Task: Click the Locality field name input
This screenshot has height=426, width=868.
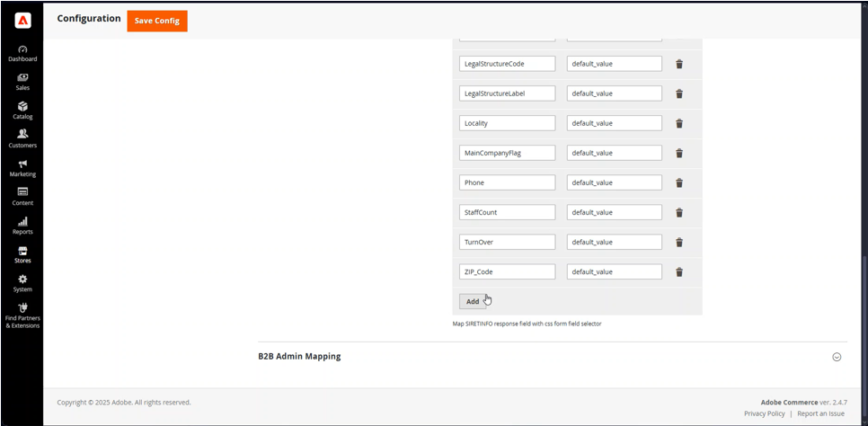Action: tap(507, 123)
